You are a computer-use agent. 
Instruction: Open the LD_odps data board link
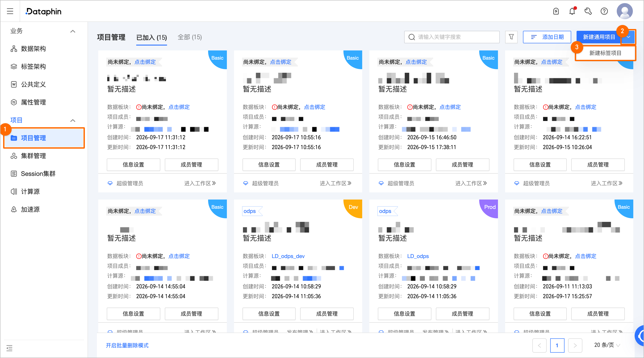tap(418, 256)
